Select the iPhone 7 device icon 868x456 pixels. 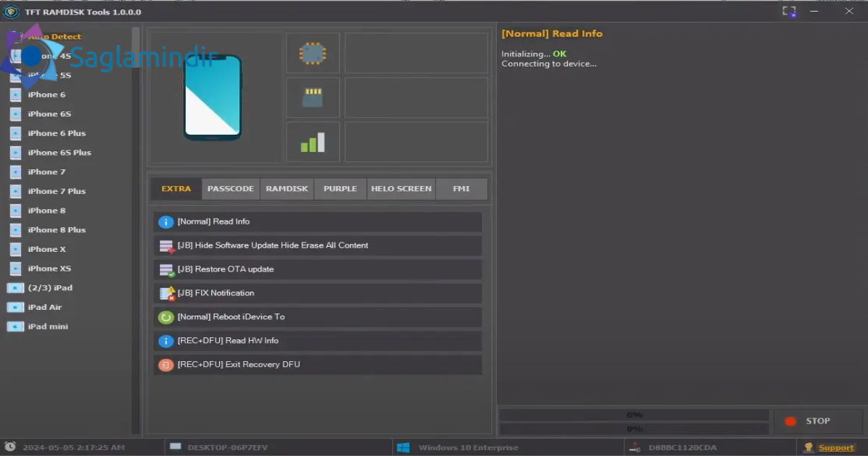(15, 172)
